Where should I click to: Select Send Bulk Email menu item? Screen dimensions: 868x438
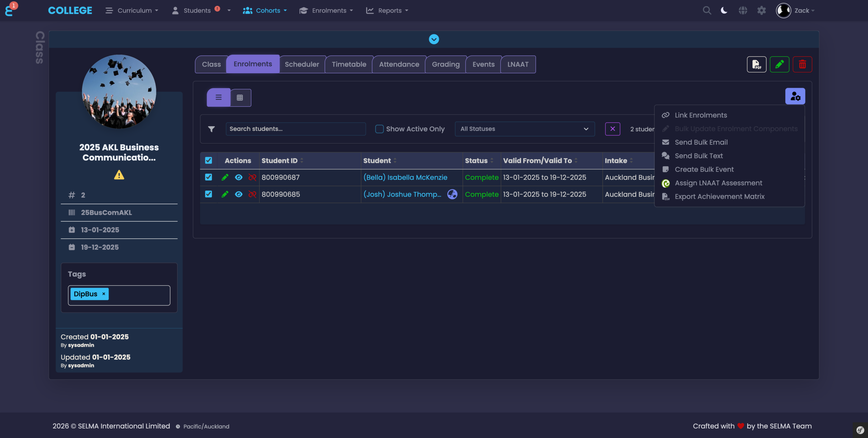[x=701, y=142]
